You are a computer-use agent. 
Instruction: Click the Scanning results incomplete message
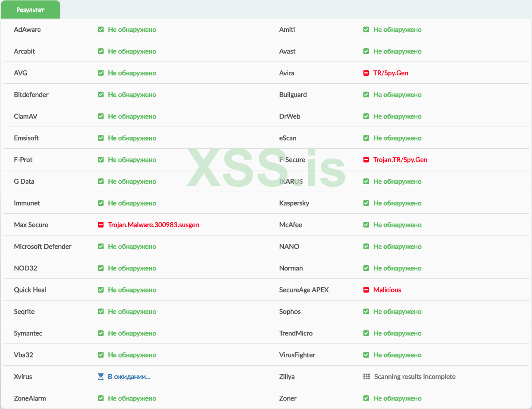coord(414,377)
